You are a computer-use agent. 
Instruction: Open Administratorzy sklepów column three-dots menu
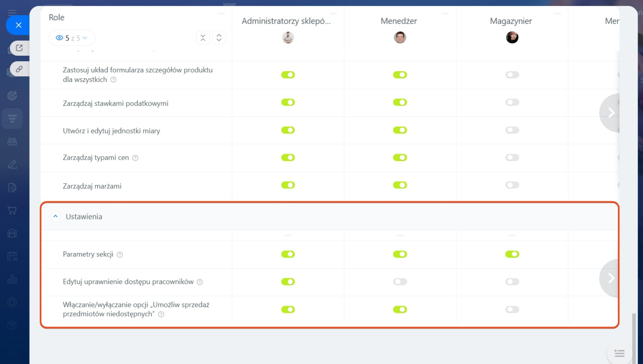(334, 14)
